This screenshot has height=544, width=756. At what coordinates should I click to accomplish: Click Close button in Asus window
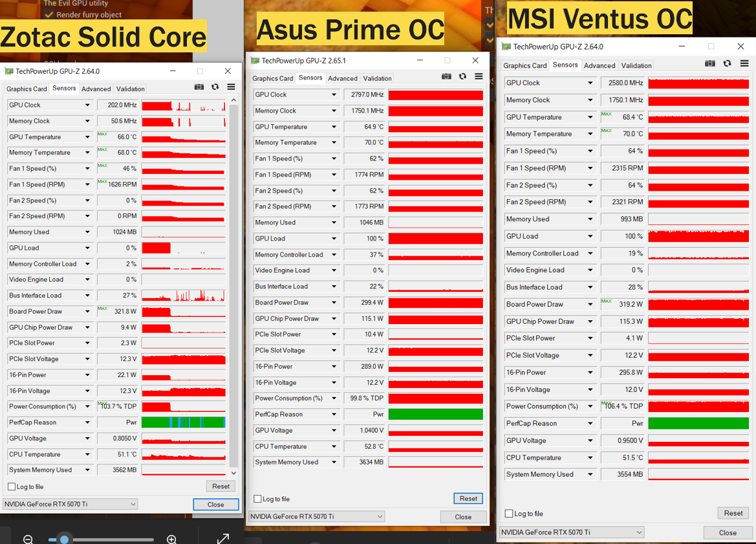coord(463,517)
